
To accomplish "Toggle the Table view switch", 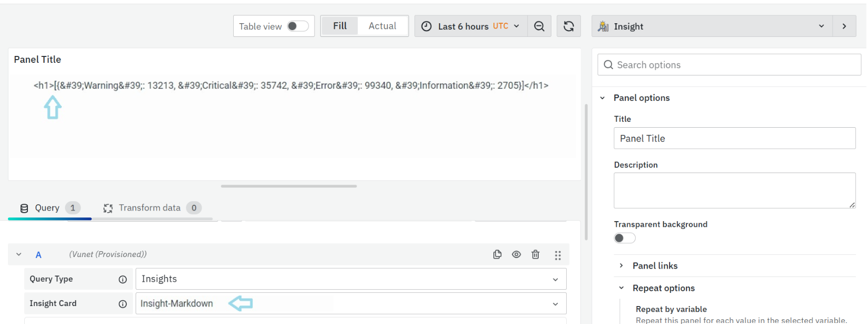I will tap(298, 26).
